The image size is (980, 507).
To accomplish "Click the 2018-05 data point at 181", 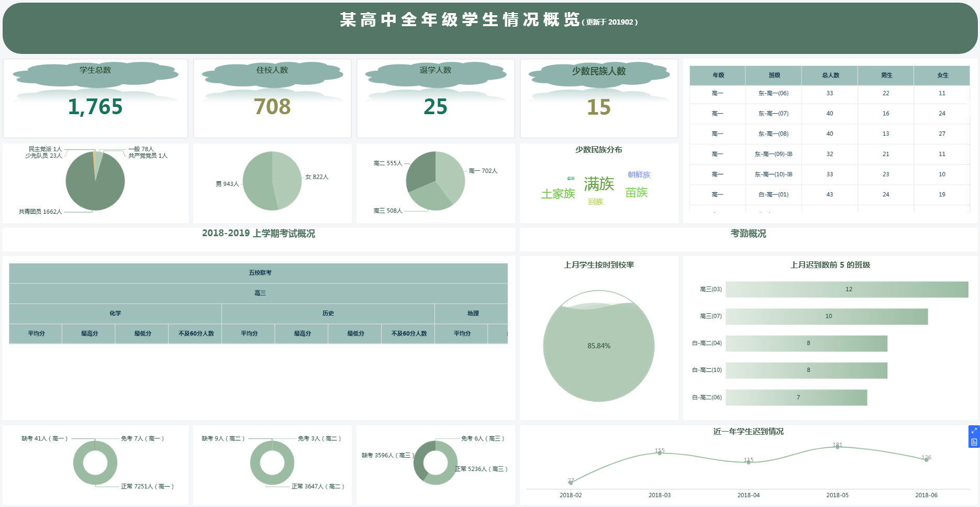I will [837, 447].
